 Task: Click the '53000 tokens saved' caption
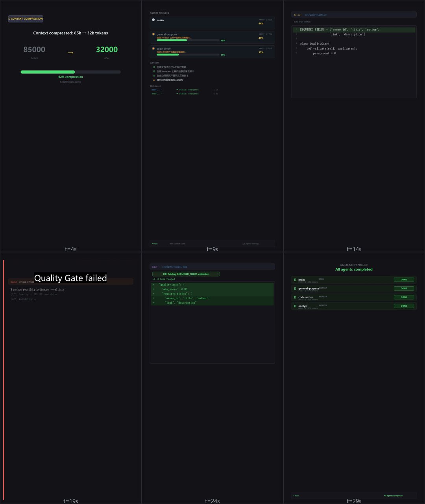click(x=70, y=82)
